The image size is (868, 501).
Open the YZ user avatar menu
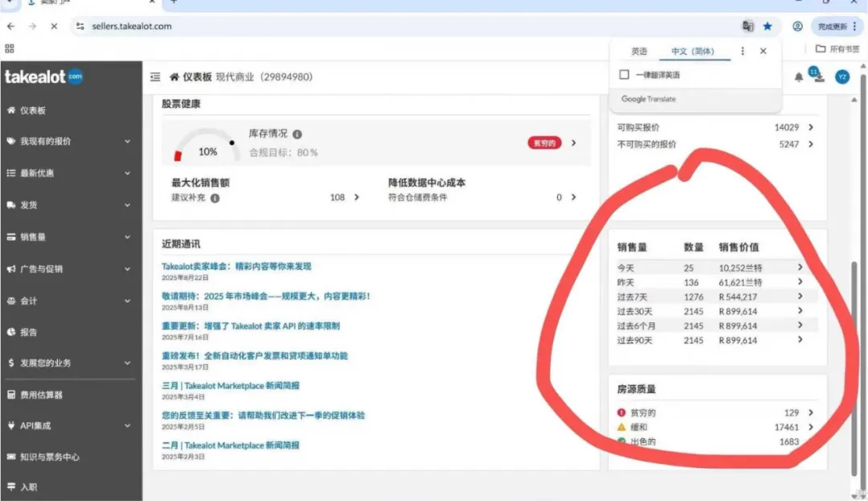(x=842, y=77)
